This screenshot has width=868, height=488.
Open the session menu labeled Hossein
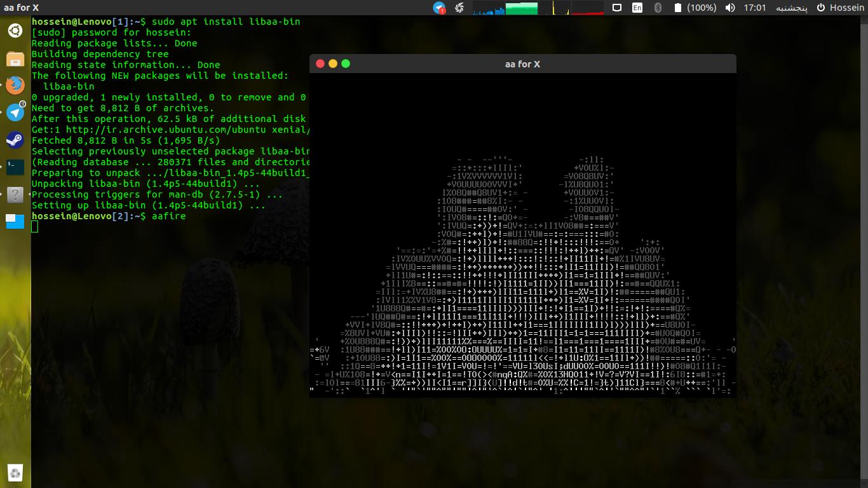pyautogui.click(x=840, y=8)
